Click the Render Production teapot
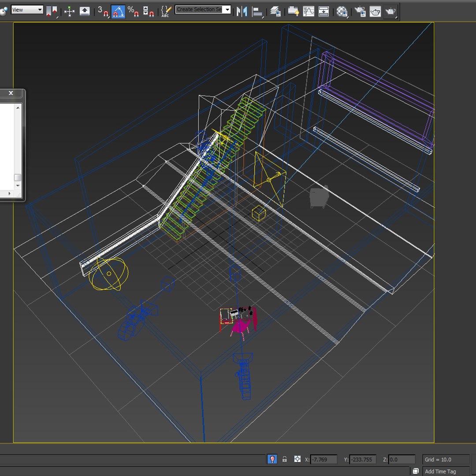Screen dimensions: 476x476 click(x=390, y=11)
